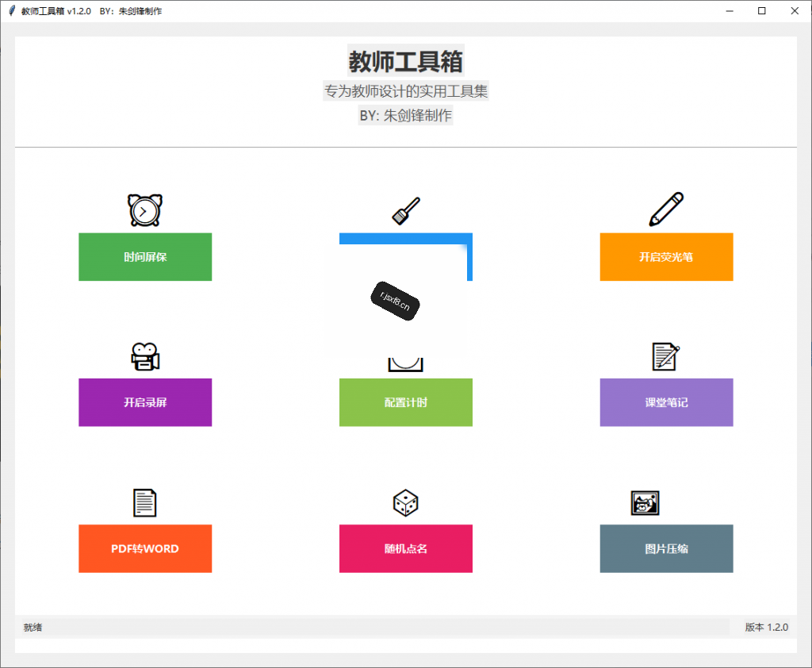Start 随机点名 random roll call

coord(406,549)
